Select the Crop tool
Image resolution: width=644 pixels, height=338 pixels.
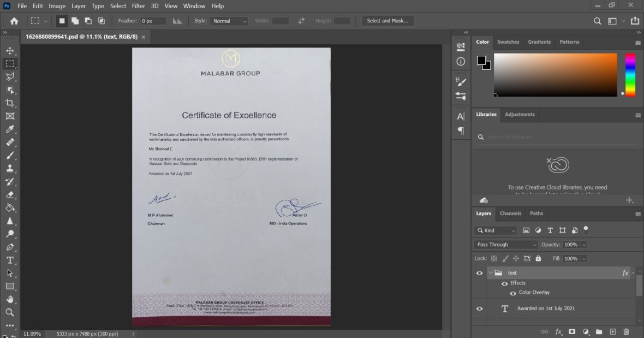[10, 103]
